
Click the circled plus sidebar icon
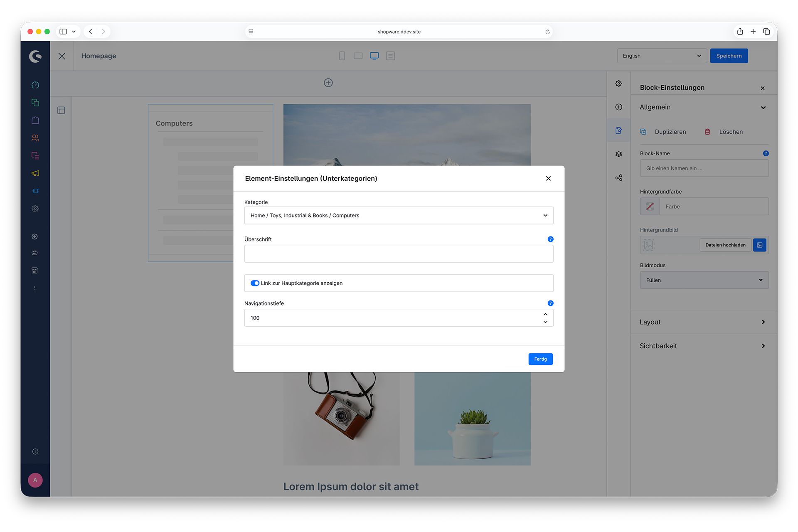[x=35, y=236]
